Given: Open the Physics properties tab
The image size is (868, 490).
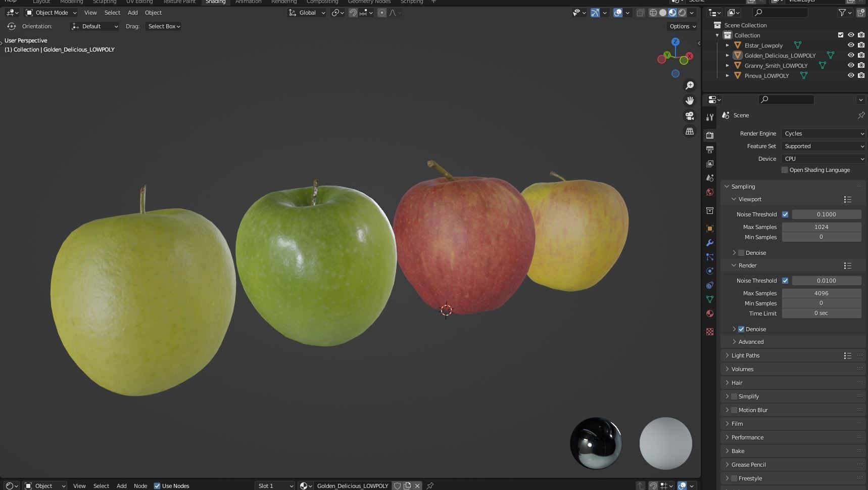Looking at the screenshot, I should click(x=710, y=271).
